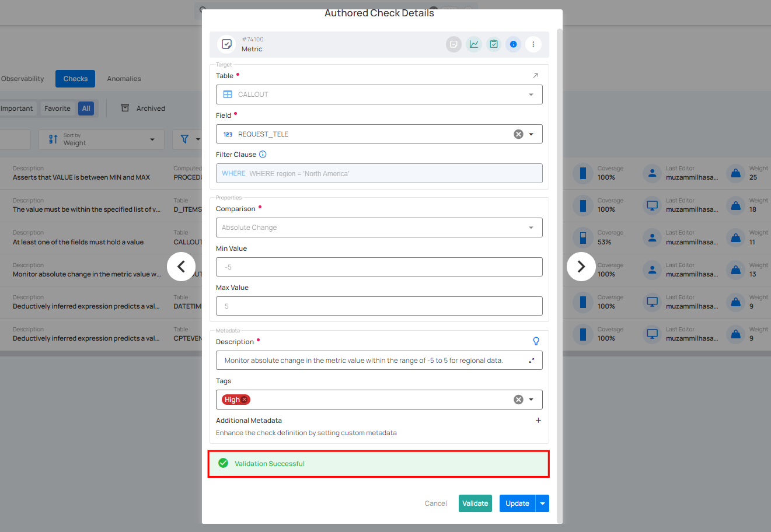Image resolution: width=771 pixels, height=532 pixels.
Task: Switch to the Observability tab
Action: point(22,79)
